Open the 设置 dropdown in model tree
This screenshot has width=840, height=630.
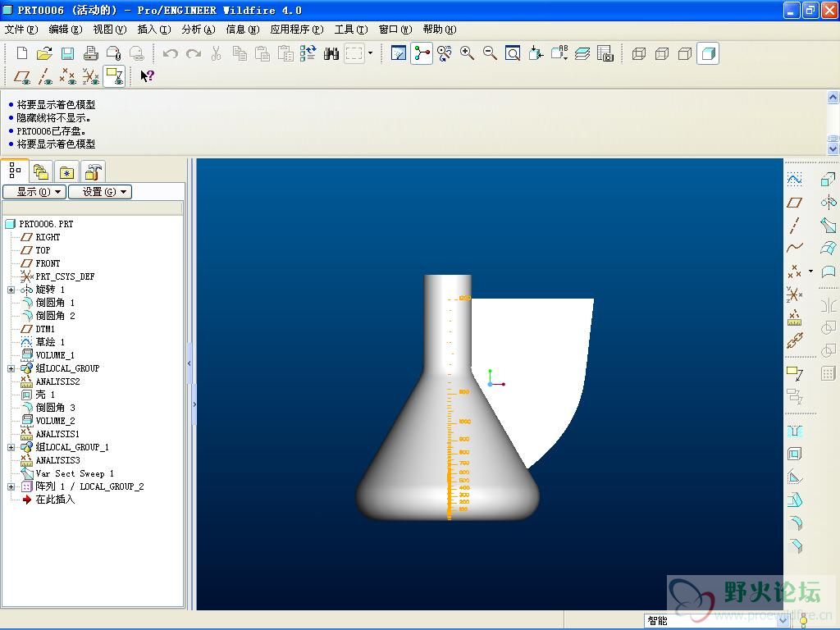[100, 192]
